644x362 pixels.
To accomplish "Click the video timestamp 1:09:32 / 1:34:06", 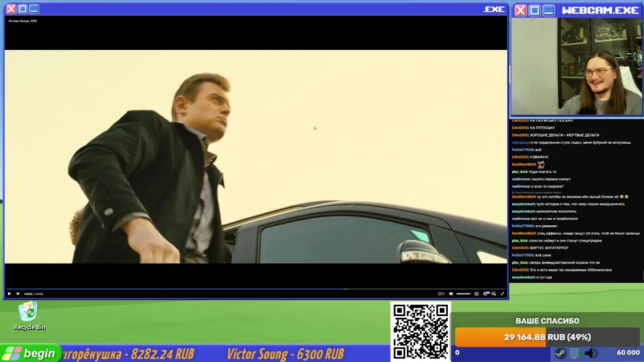I will pyautogui.click(x=33, y=294).
